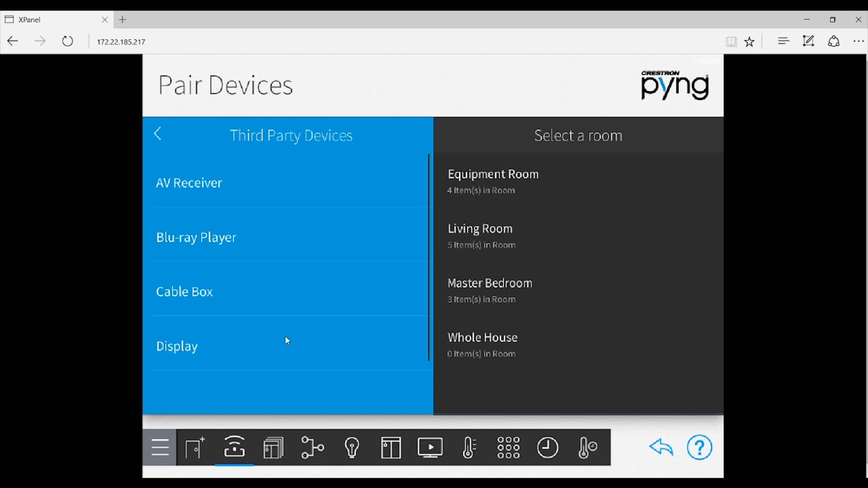Open a new browser tab
Screen dimensions: 868x488
point(123,19)
